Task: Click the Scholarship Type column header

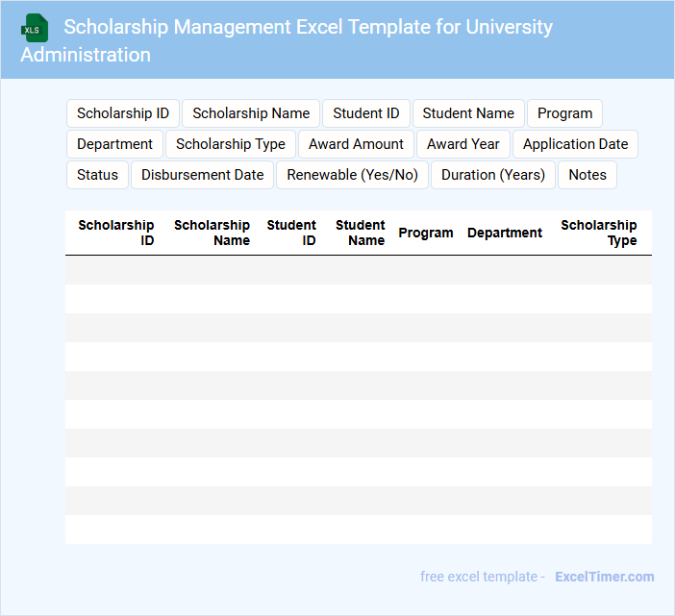Action: [599, 233]
